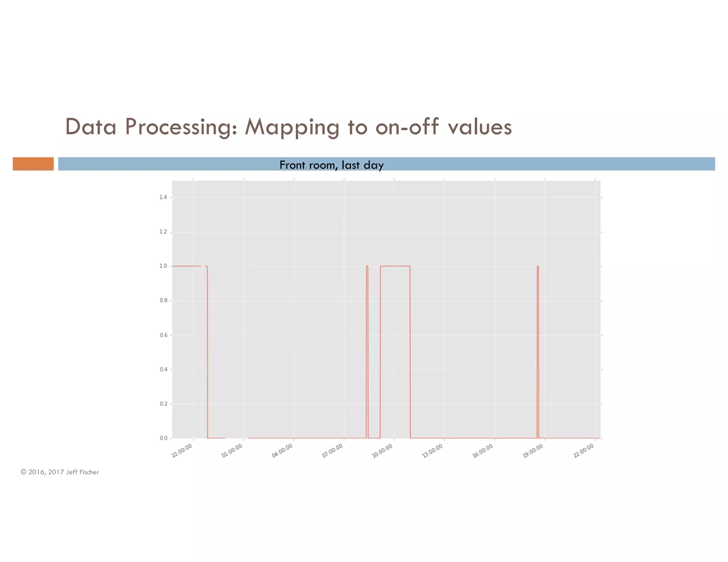Click the y-axis label 0.0
This screenshot has width=728, height=562.
163,438
